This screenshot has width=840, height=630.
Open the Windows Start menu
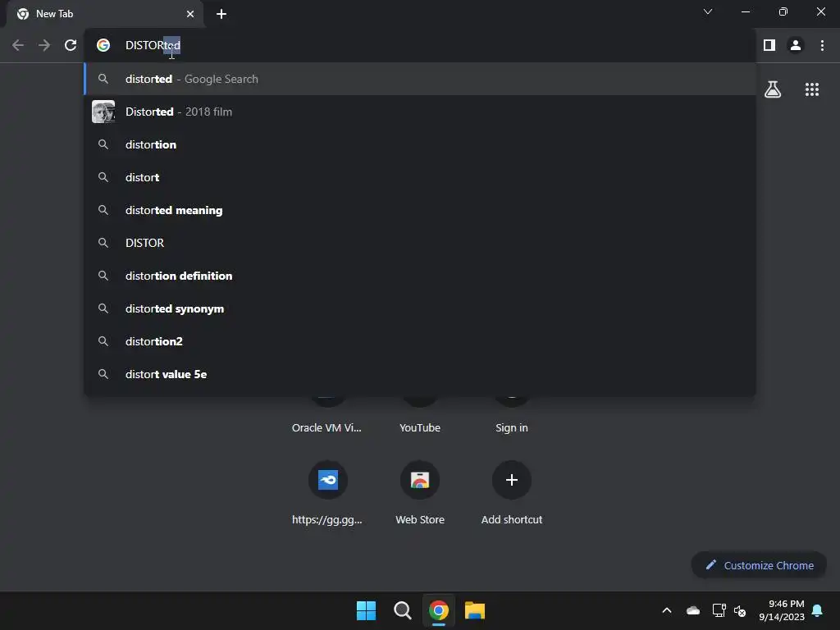pos(367,610)
